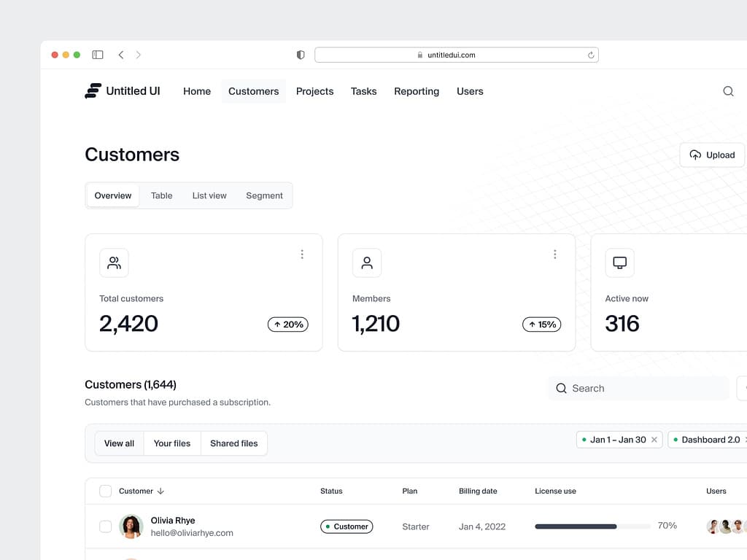The width and height of the screenshot is (747, 560).
Task: Click the Members person icon
Action: 367,263
